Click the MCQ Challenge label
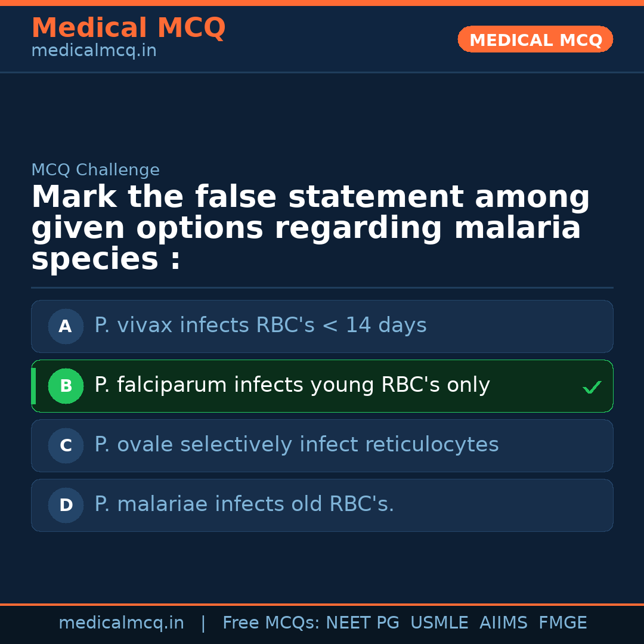The image size is (644, 644). pos(95,170)
